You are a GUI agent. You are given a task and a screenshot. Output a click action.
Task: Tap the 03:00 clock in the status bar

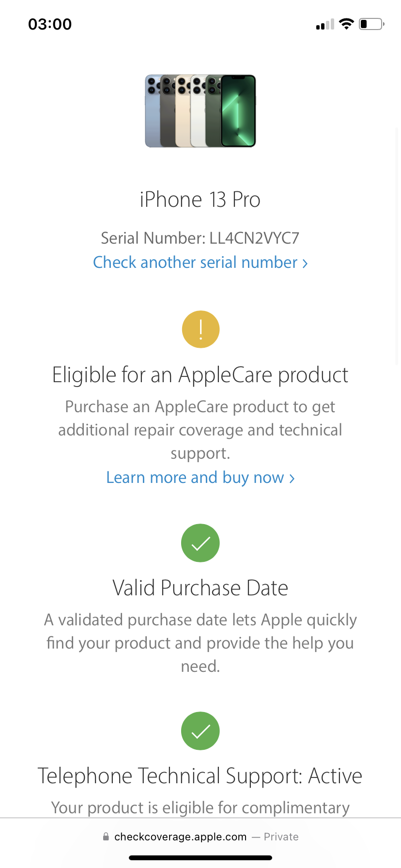click(50, 24)
